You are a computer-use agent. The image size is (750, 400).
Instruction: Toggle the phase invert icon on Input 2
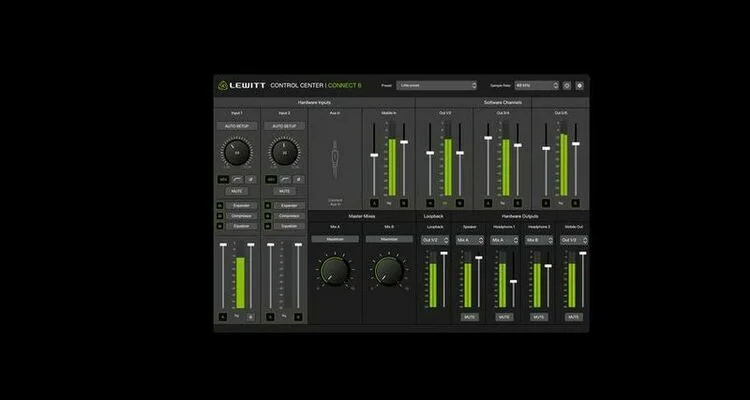click(298, 179)
